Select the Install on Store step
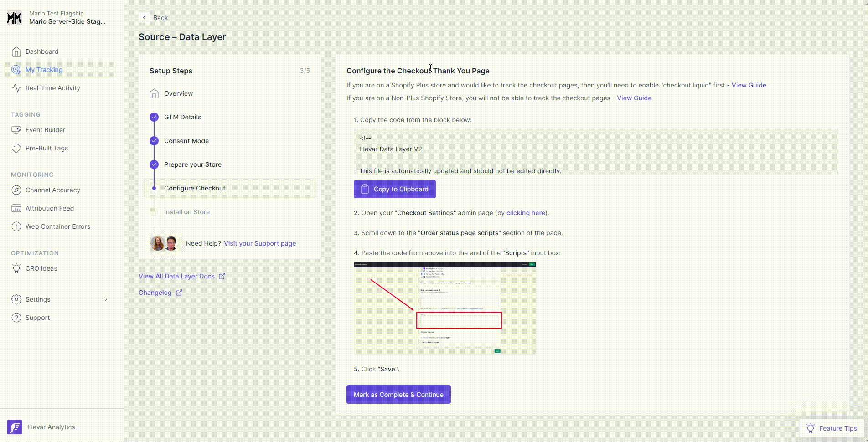The image size is (868, 442). pyautogui.click(x=230, y=212)
